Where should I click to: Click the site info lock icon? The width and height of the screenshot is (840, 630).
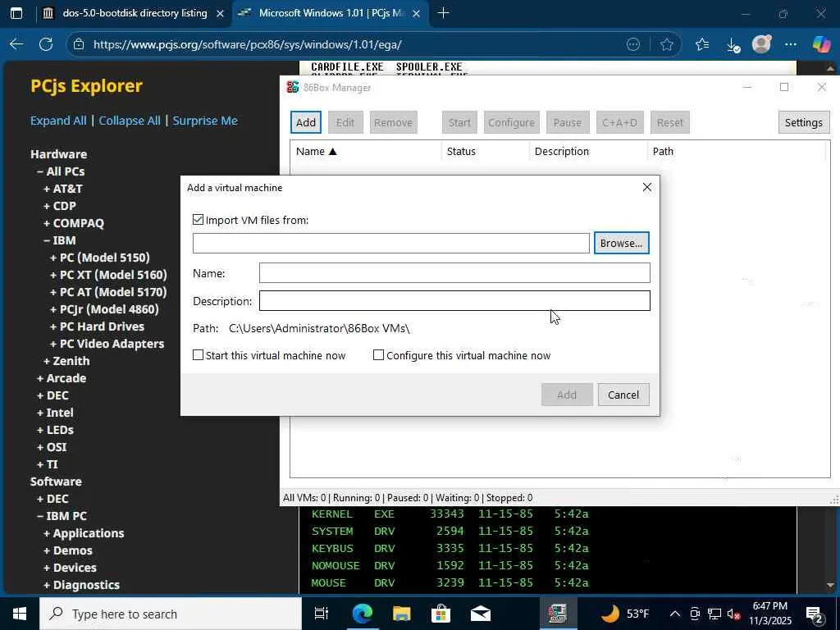click(x=79, y=44)
